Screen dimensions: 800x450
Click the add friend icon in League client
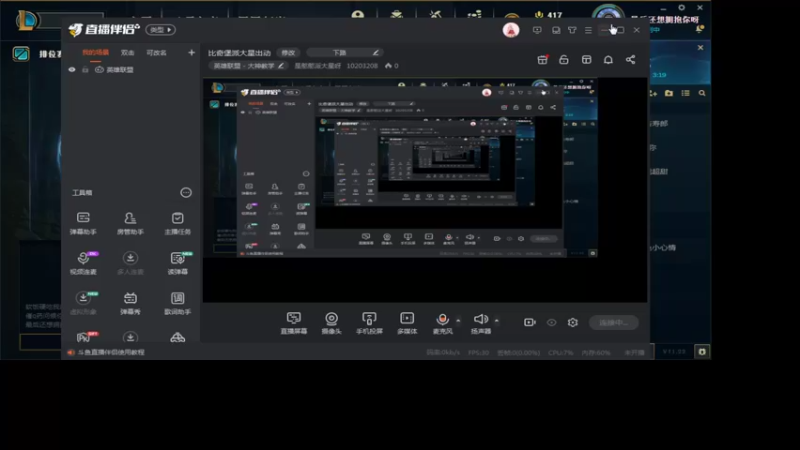[x=653, y=93]
